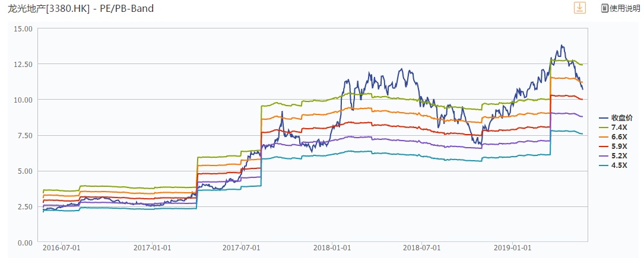Click the 龙光地产[3380.HK] PE/PB-Band chart title

pos(78,9)
